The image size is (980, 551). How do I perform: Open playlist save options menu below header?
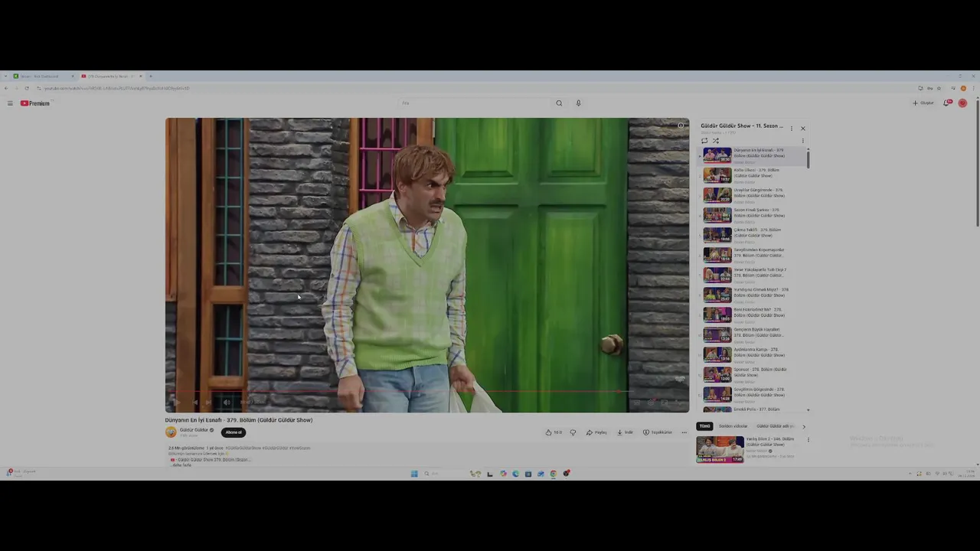802,141
